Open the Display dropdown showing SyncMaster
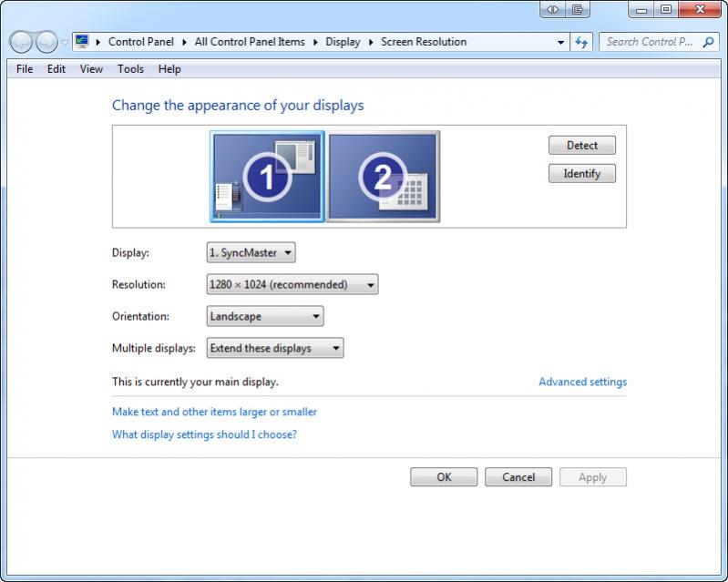The image size is (728, 582). point(251,252)
